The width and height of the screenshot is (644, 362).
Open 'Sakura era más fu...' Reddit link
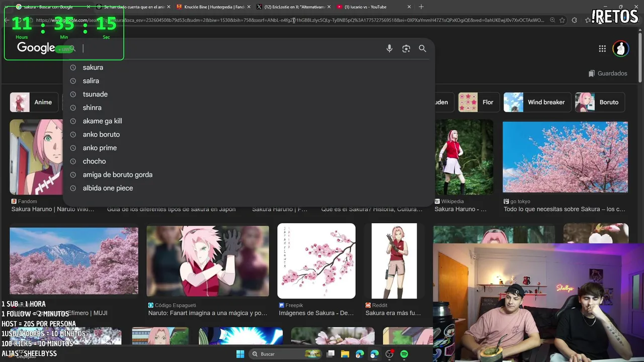tap(393, 313)
